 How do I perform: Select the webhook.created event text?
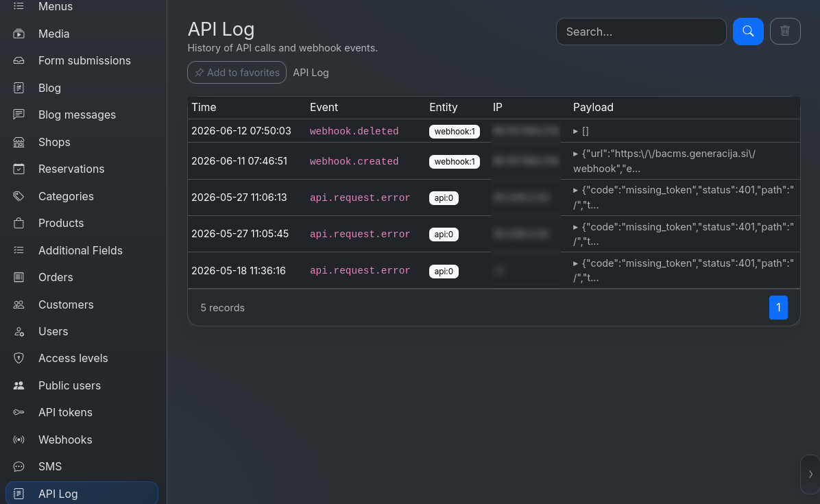(x=354, y=162)
